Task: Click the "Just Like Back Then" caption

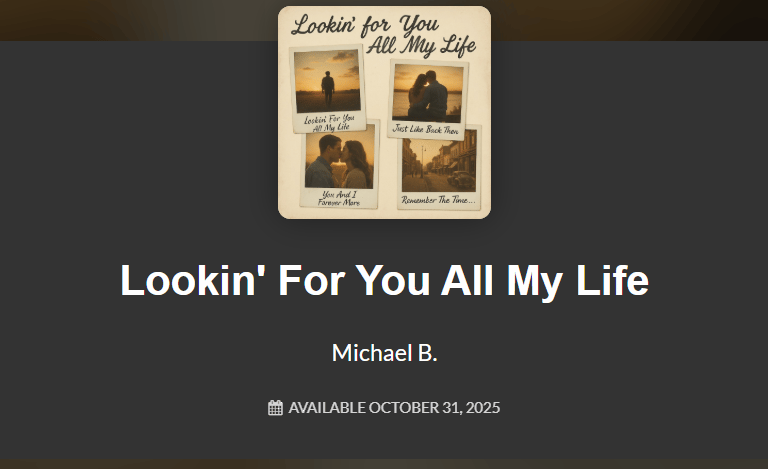Action: pos(426,130)
